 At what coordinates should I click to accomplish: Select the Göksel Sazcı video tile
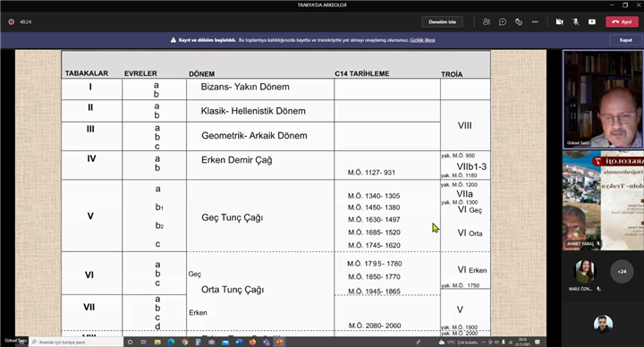(x=603, y=99)
